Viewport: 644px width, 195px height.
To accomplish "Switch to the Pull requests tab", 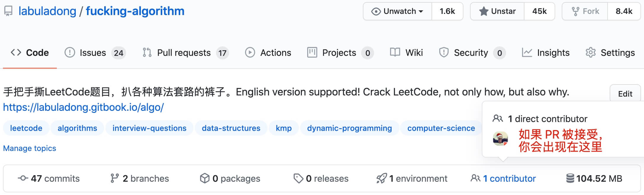I will [x=184, y=53].
